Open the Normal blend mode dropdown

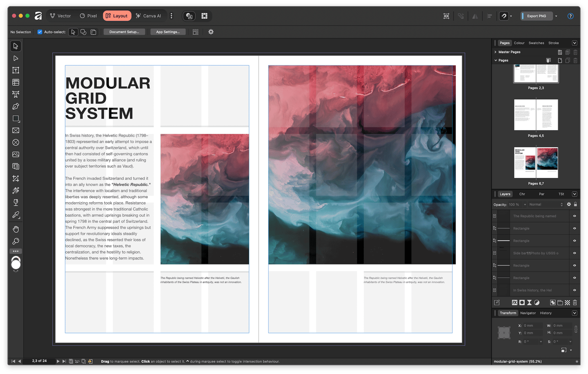tap(546, 204)
